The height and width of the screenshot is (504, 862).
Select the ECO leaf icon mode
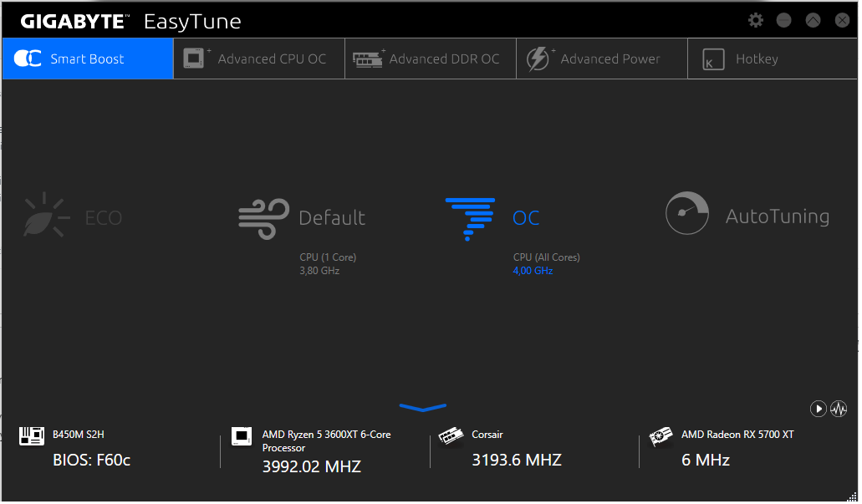[x=46, y=215]
